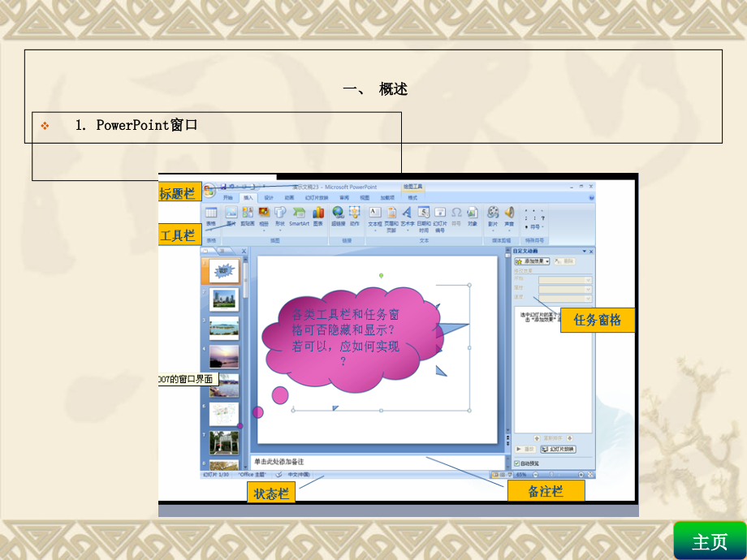
Task: Click the 播放 play button
Action: pos(525,449)
